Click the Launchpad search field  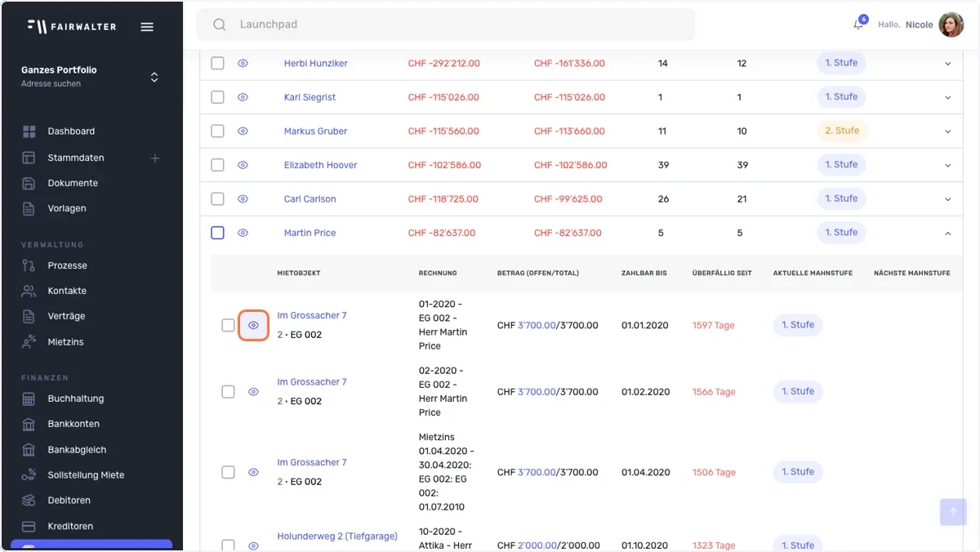click(x=446, y=24)
